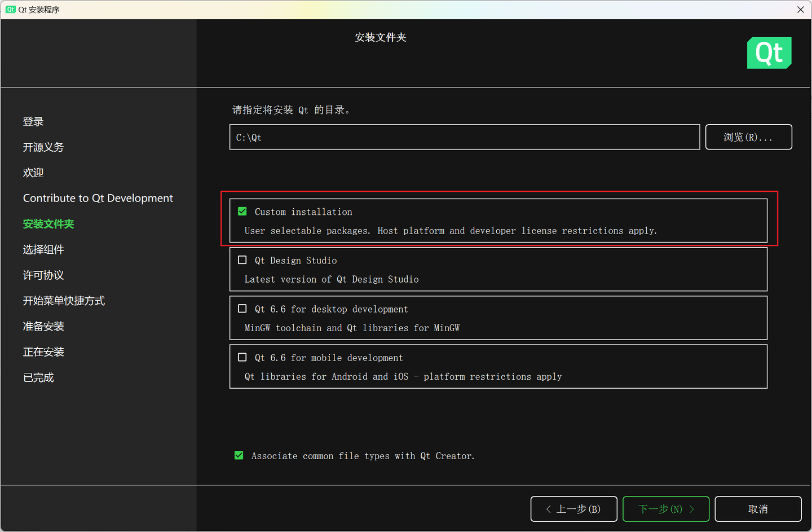812x532 pixels.
Task: Uncheck the Custom installation option
Action: tap(242, 211)
